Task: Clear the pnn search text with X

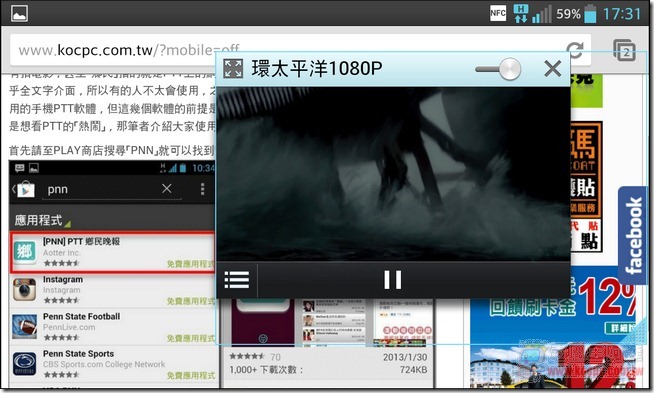Action: coord(166,189)
